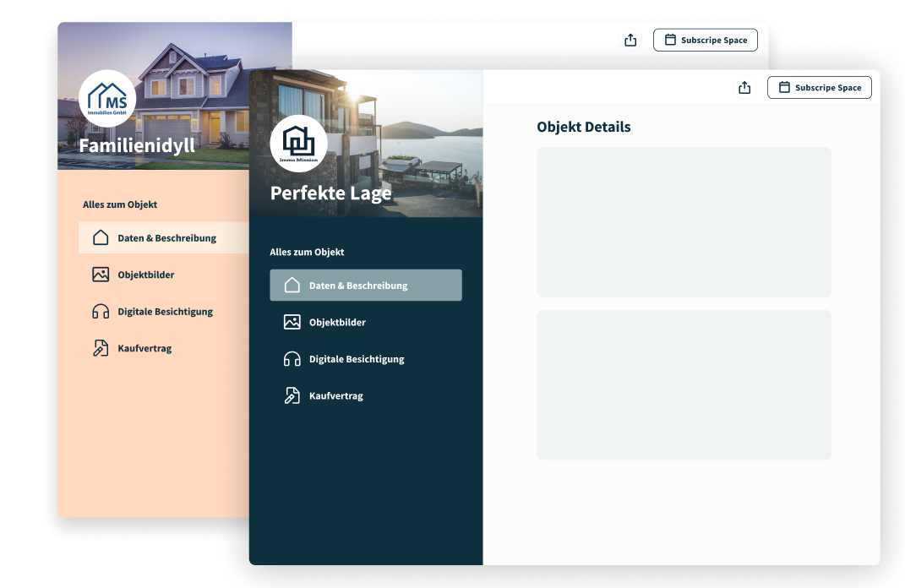Click the MS Immobilien GmbH round logo

[107, 99]
